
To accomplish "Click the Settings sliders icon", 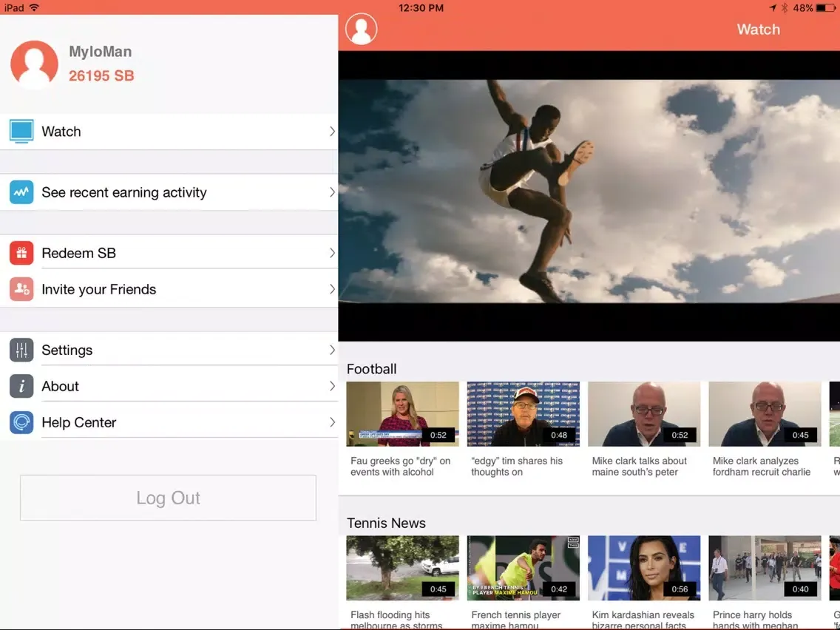I will coord(21,350).
